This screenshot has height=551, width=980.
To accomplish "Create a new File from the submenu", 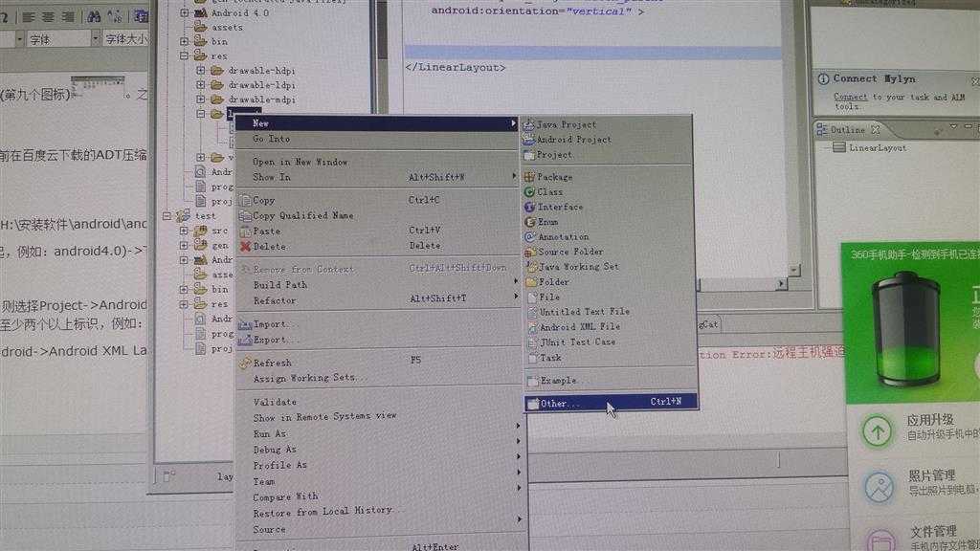I will pos(608,297).
